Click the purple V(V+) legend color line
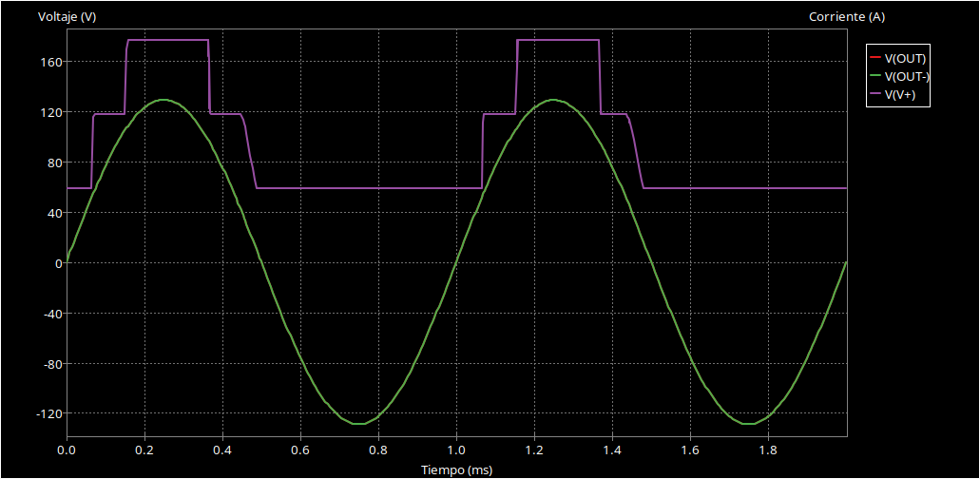Image resolution: width=980 pixels, height=479 pixels. [x=875, y=94]
